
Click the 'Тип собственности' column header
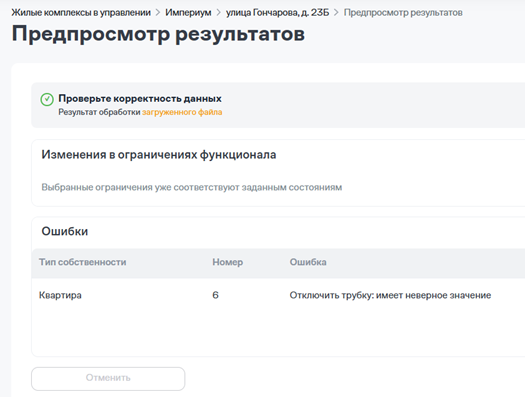83,262
